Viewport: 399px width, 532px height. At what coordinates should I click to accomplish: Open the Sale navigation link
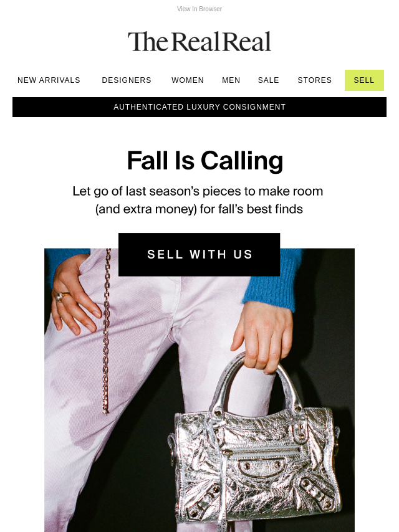(268, 80)
